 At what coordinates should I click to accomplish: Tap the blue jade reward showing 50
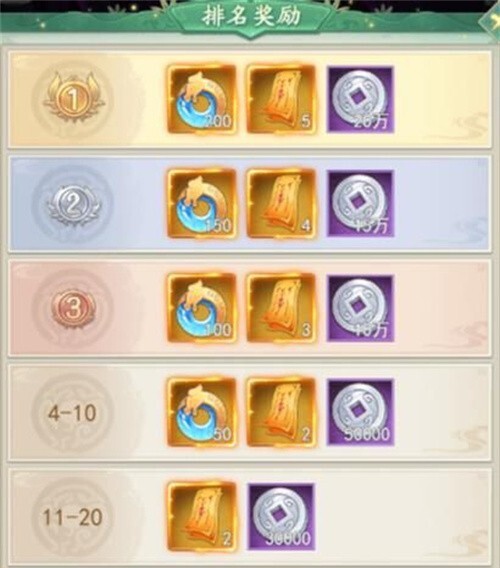pos(201,412)
